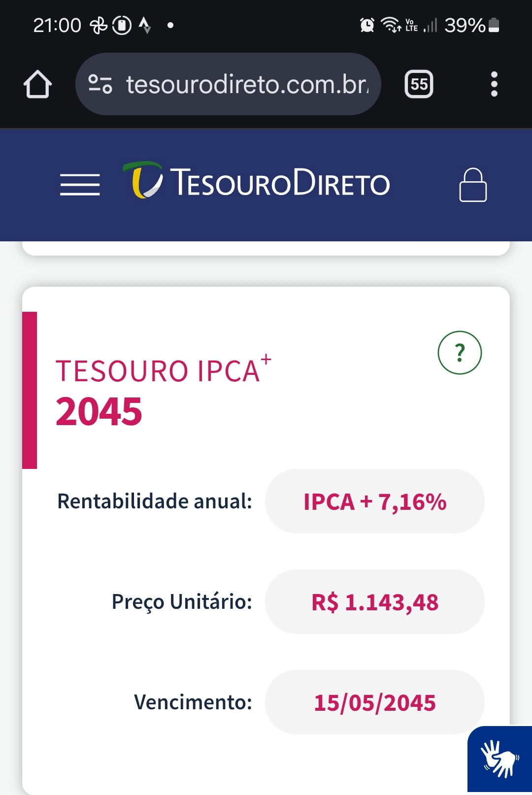Tap the 15/05/2045 maturity date value
This screenshot has width=532, height=795.
coord(375,702)
